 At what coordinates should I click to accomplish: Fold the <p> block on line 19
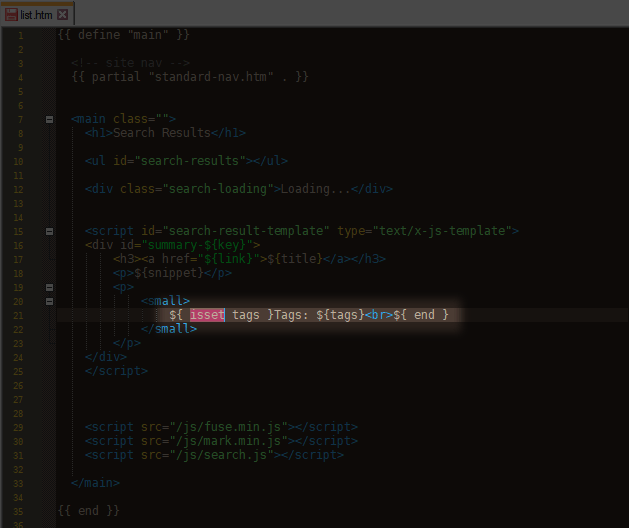[x=49, y=287]
